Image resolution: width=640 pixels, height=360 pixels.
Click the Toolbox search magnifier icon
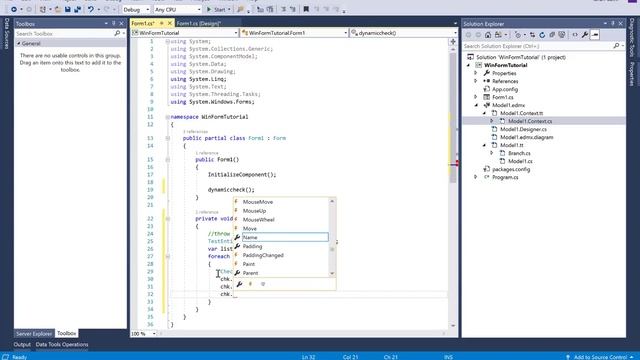coord(117,33)
